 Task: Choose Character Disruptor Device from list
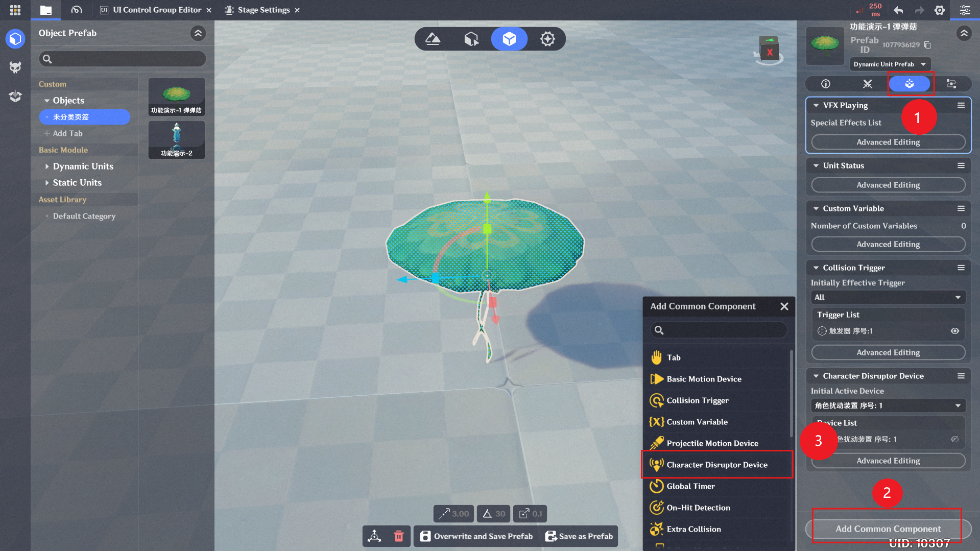717,465
